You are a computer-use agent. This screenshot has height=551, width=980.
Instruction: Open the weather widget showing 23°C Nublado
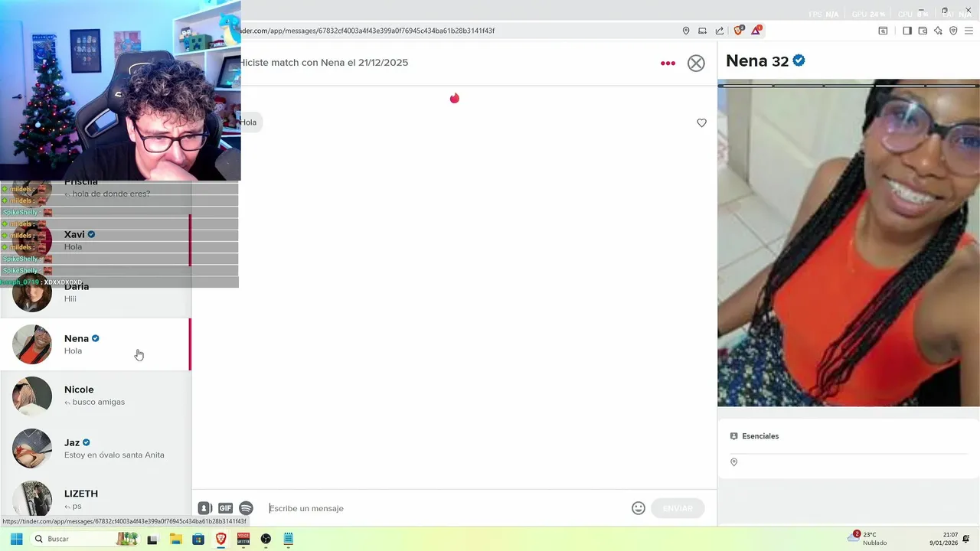tap(867, 539)
